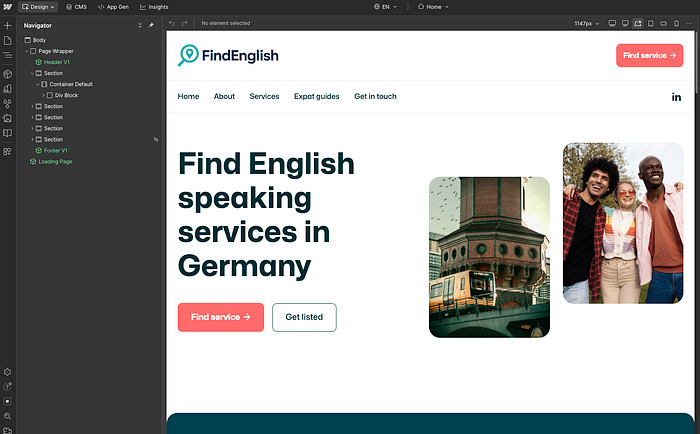Click the open book icon in sidebar
Viewport: 700px width, 434px height.
coord(7,133)
